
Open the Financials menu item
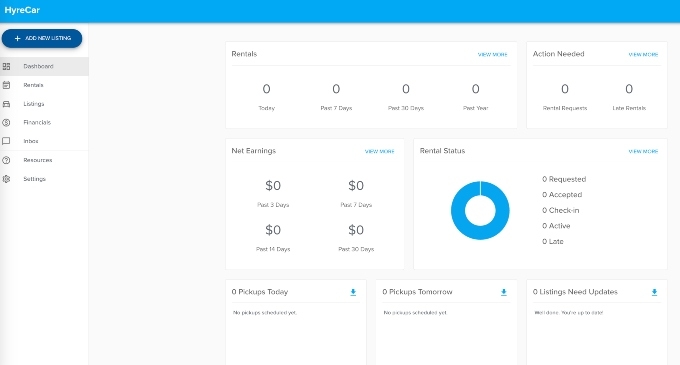tap(44, 123)
